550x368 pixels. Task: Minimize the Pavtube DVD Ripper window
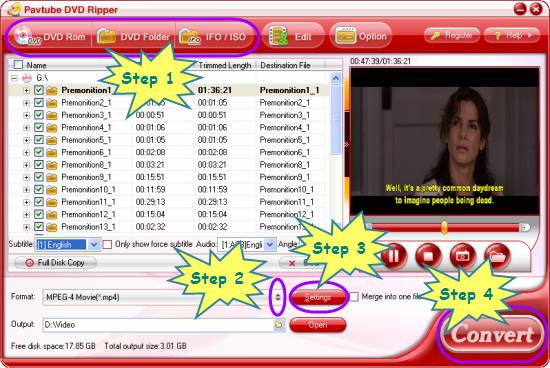[x=520, y=9]
